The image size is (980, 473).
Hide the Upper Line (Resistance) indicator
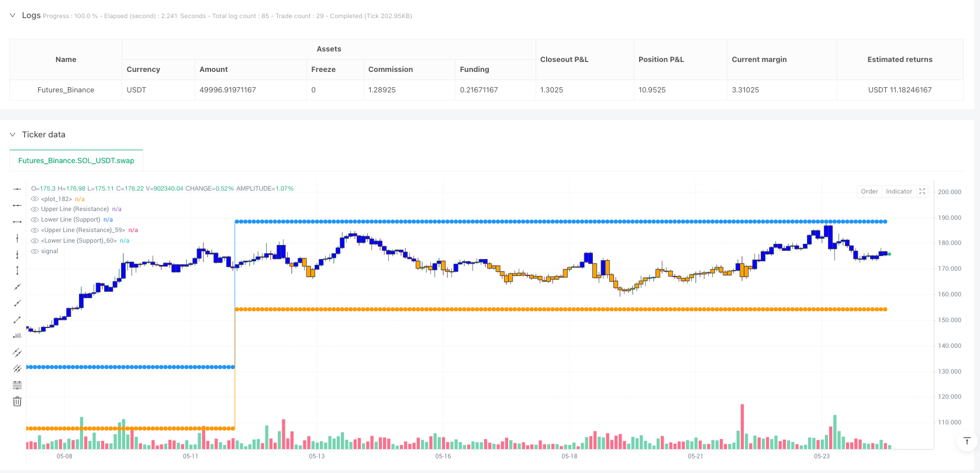[x=35, y=209]
